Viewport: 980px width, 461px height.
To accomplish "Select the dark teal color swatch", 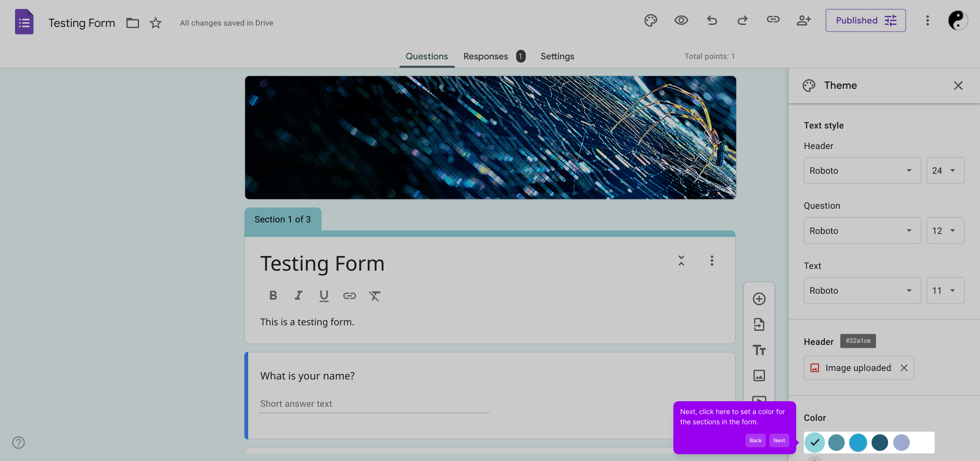I will coord(879,443).
